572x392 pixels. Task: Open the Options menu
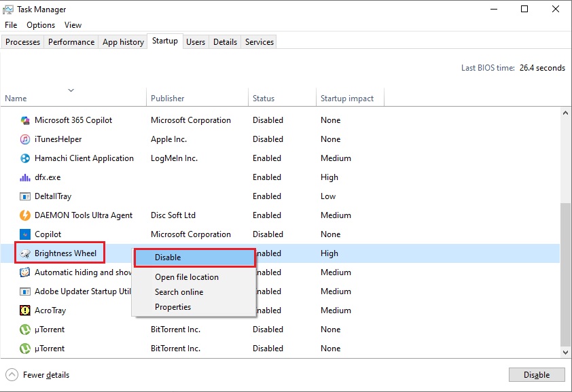point(41,25)
